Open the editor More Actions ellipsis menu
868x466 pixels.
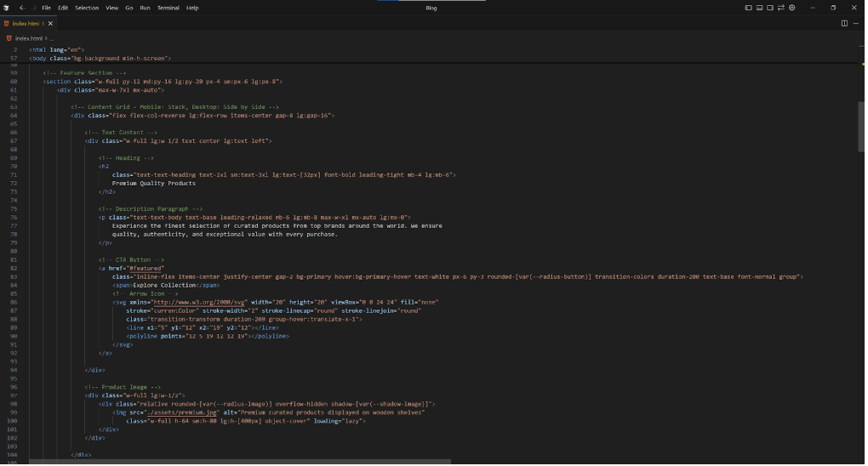[x=857, y=23]
